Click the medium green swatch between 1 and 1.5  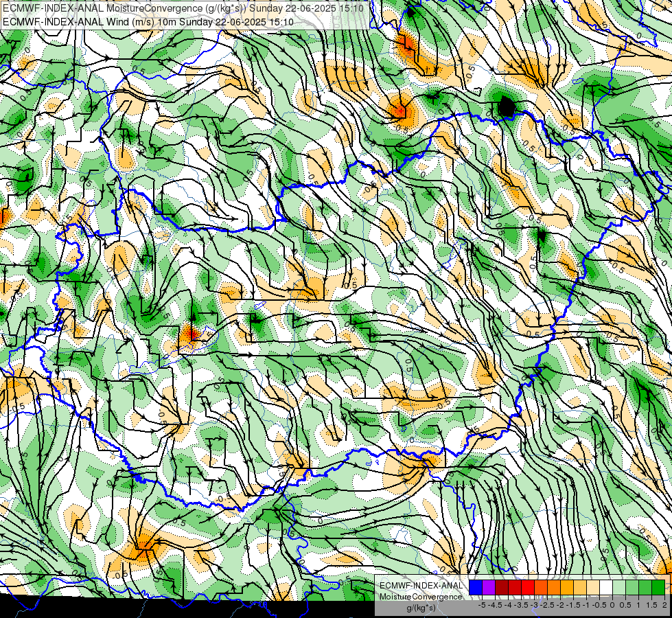tap(645, 587)
